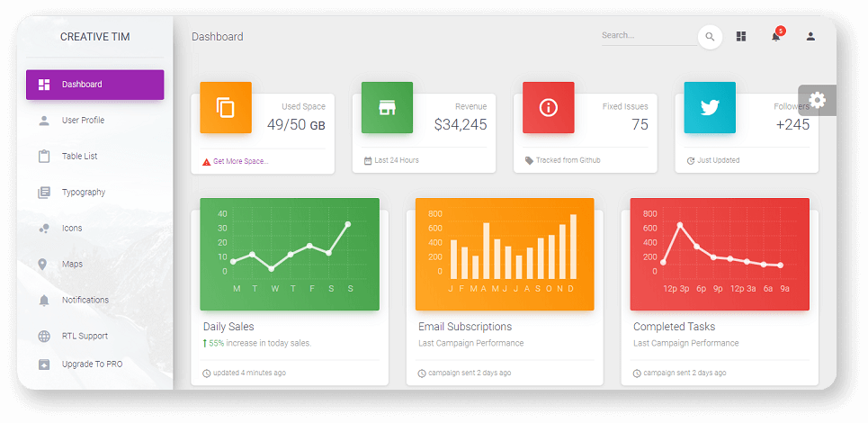The height and width of the screenshot is (423, 868).
Task: Click the 'Revenue' card label
Action: (x=471, y=107)
